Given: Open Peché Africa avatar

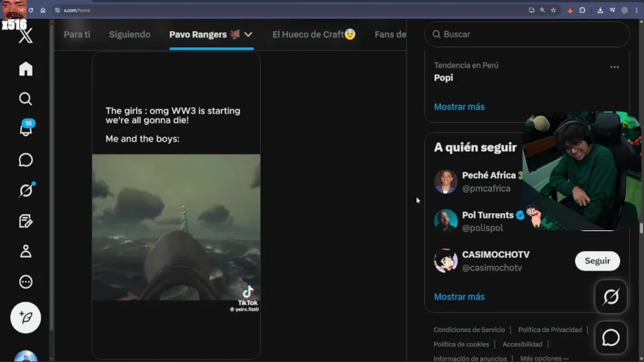Looking at the screenshot, I should click(x=446, y=182).
